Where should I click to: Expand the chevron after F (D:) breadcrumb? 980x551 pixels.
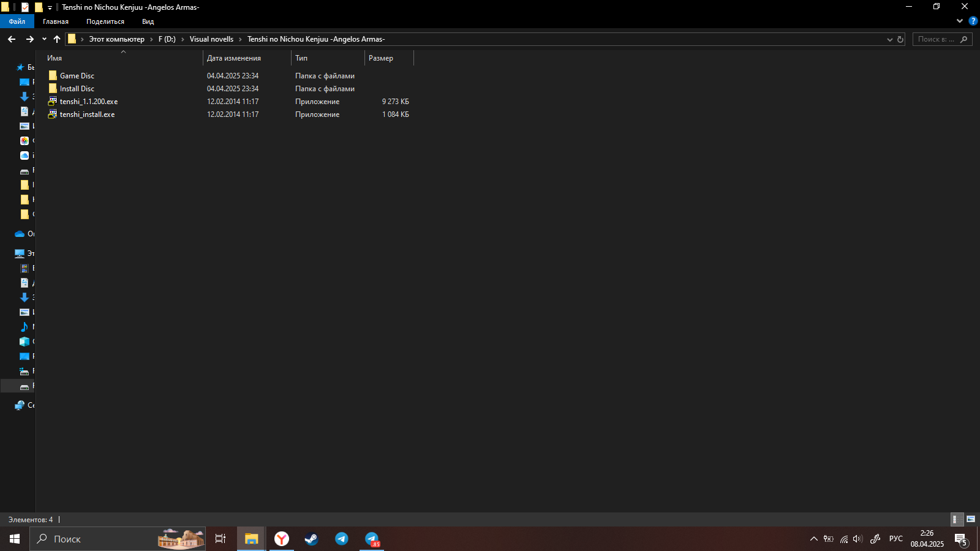coord(183,39)
